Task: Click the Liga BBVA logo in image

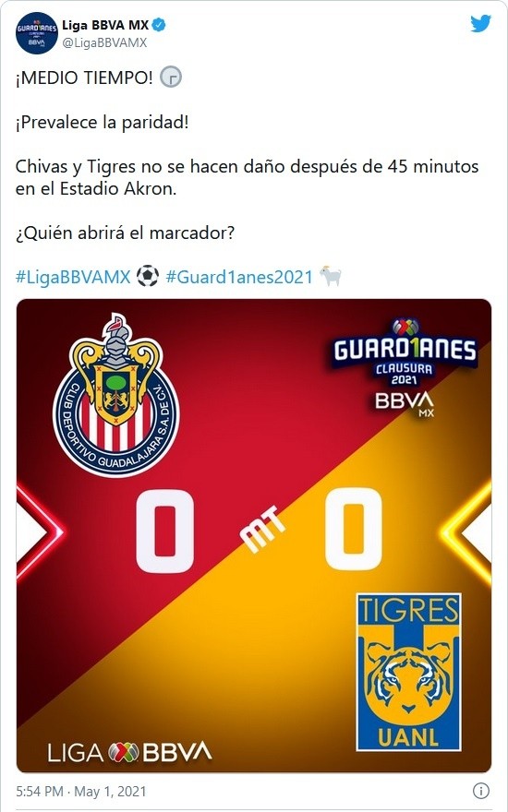Action: pyautogui.click(x=129, y=751)
